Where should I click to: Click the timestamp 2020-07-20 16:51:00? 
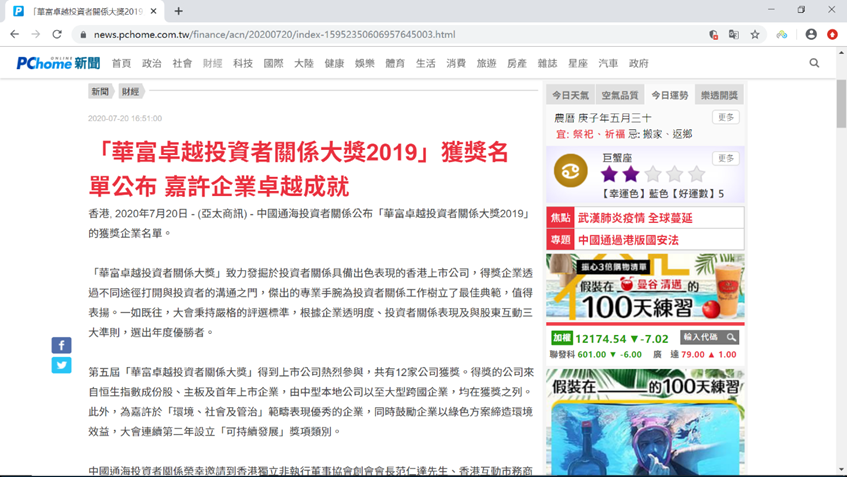tap(125, 118)
